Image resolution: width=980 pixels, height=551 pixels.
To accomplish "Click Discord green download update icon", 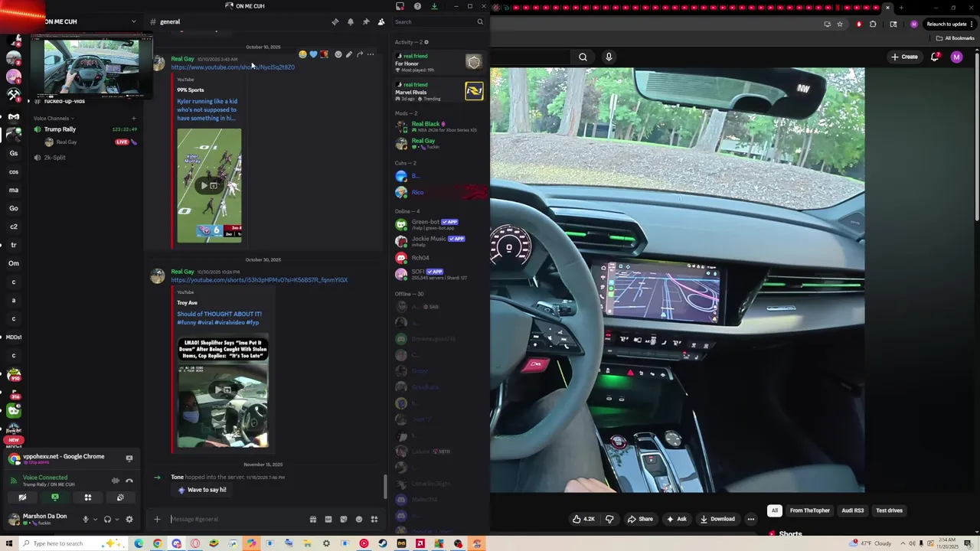I will (434, 6).
